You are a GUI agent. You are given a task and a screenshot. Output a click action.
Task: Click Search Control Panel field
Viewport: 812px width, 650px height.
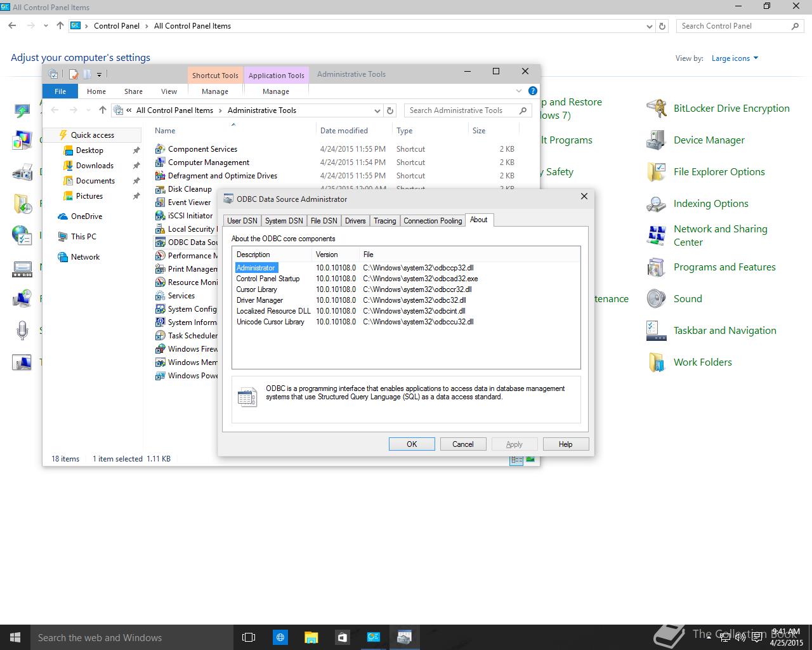click(740, 26)
